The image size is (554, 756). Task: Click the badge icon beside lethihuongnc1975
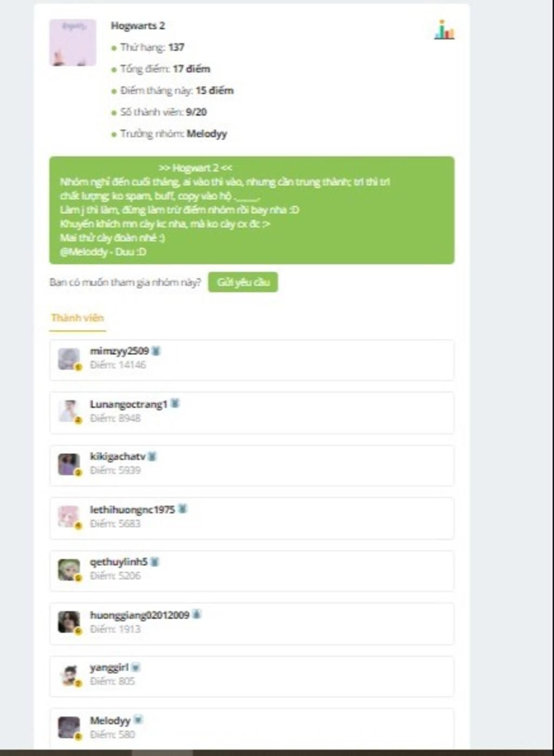[182, 509]
